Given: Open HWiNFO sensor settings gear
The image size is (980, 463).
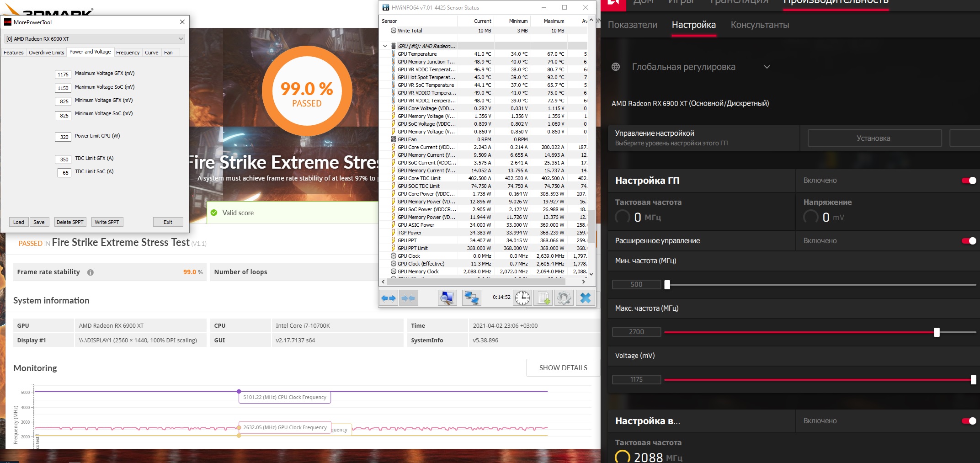Looking at the screenshot, I should (564, 298).
